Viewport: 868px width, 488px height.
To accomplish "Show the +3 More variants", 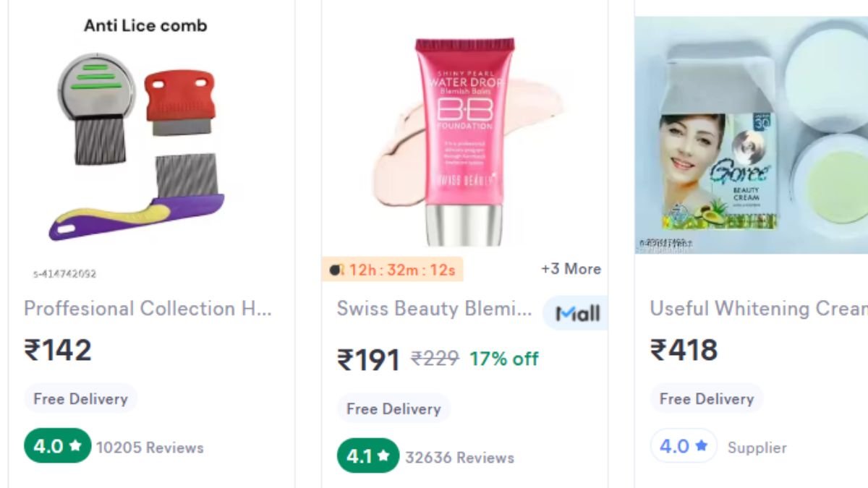I will pyautogui.click(x=571, y=269).
